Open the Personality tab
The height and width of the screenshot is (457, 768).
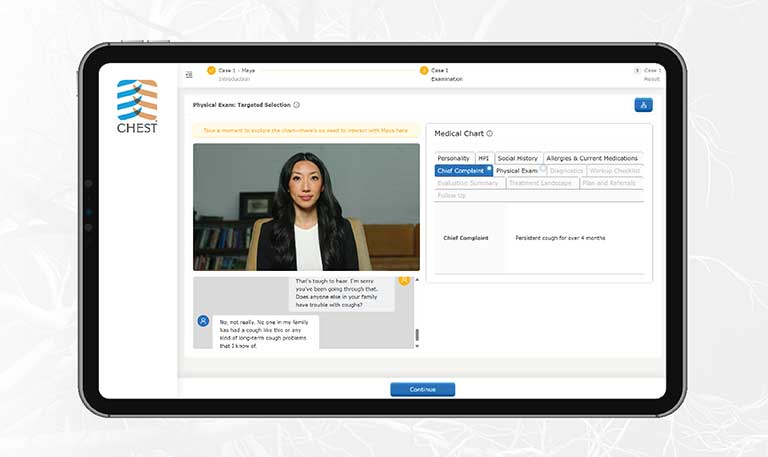click(x=454, y=158)
